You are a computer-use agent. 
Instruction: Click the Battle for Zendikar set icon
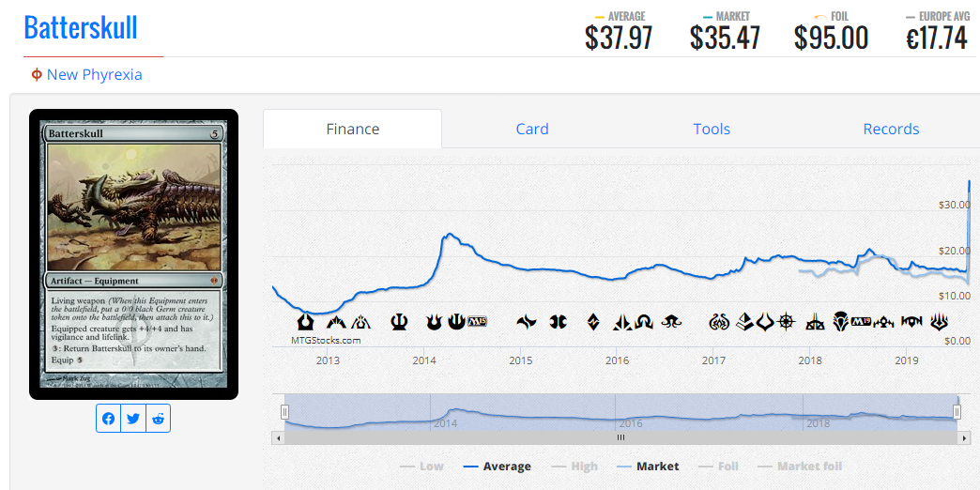pyautogui.click(x=594, y=323)
